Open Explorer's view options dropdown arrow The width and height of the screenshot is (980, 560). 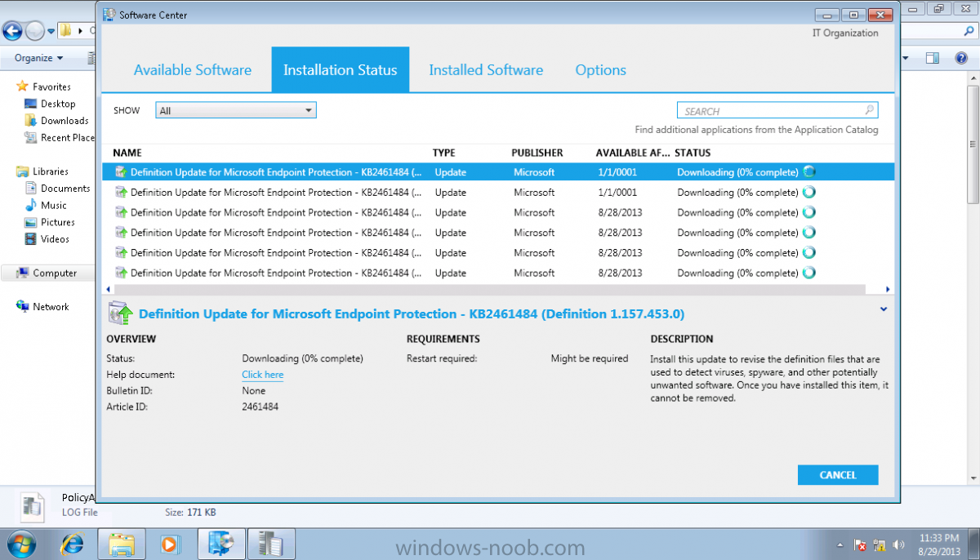[906, 58]
